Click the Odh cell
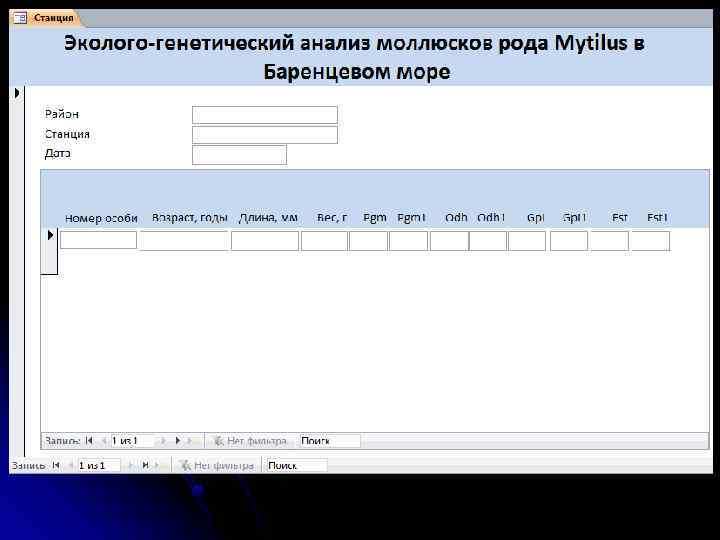This screenshot has height=540, width=720. coord(449,241)
